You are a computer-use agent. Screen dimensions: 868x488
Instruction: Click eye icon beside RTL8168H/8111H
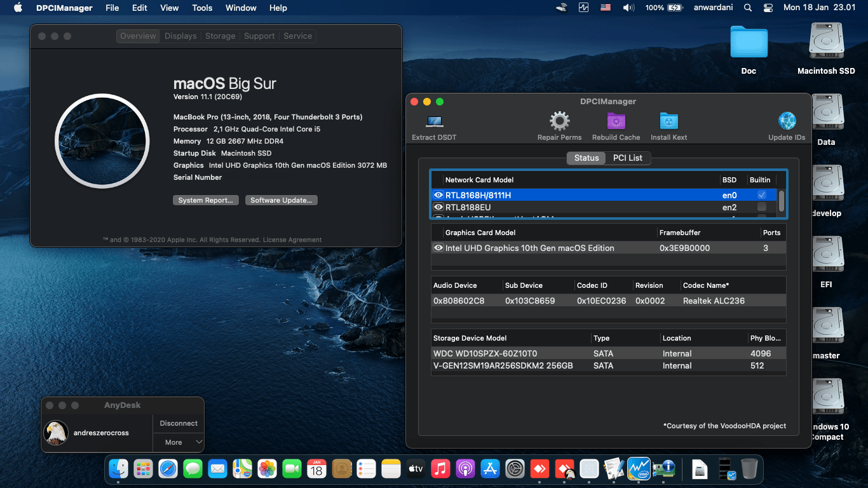(x=438, y=195)
